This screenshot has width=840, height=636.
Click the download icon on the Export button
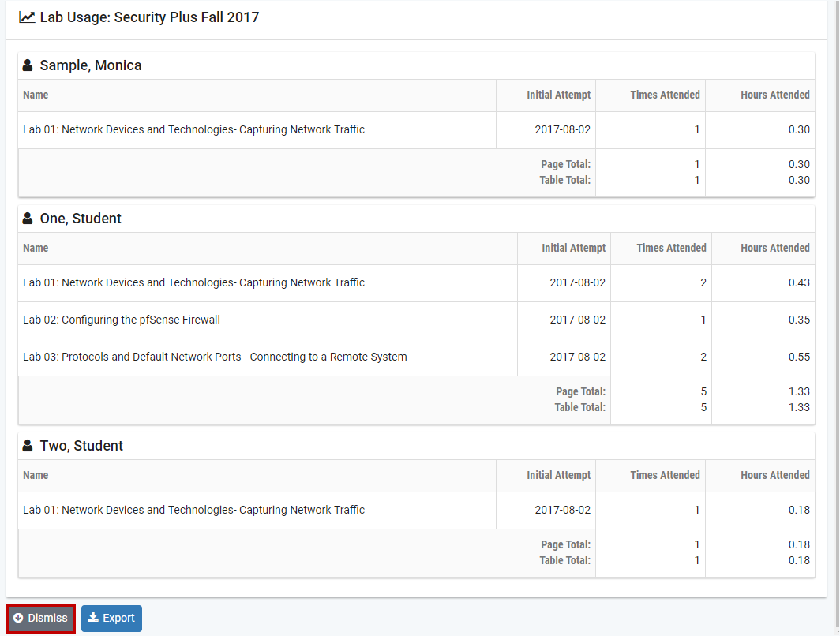coord(93,618)
